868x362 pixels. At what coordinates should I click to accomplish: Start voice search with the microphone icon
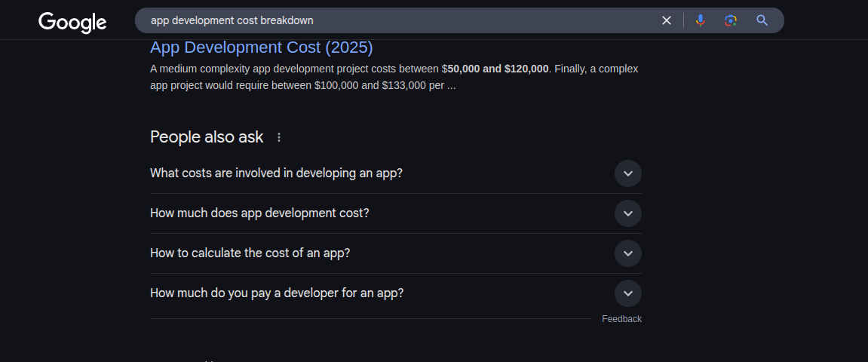pos(701,20)
